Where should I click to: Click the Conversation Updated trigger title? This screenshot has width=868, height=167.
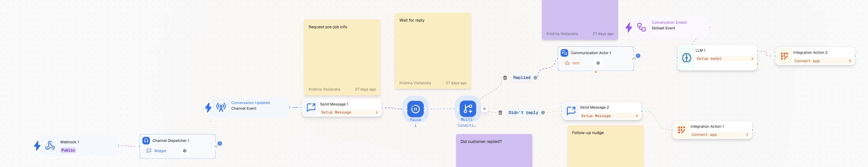click(250, 103)
